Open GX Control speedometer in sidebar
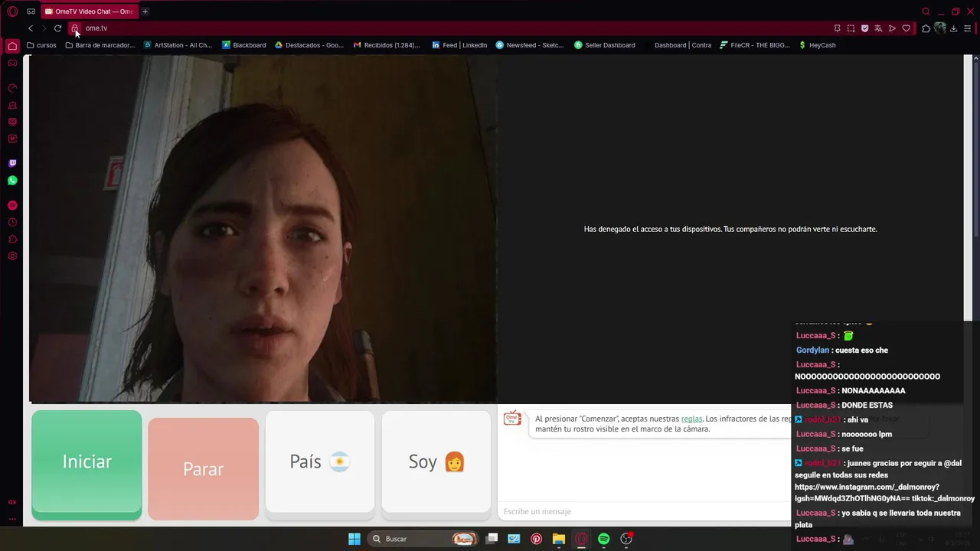980x551 pixels. (x=12, y=88)
